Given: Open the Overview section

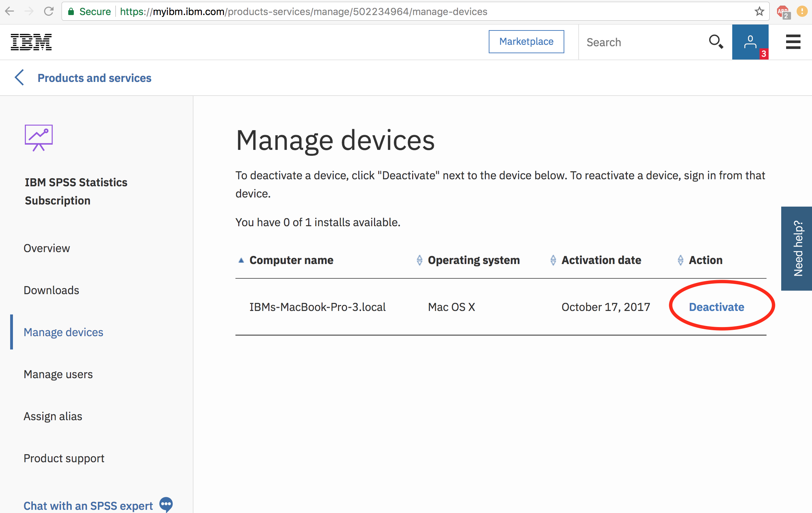Looking at the screenshot, I should [47, 248].
